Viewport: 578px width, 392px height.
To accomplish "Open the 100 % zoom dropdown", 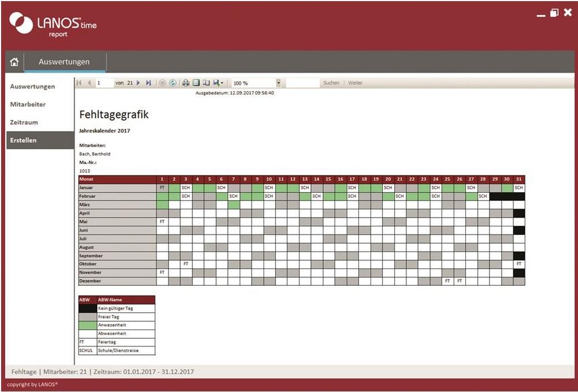I will (279, 83).
